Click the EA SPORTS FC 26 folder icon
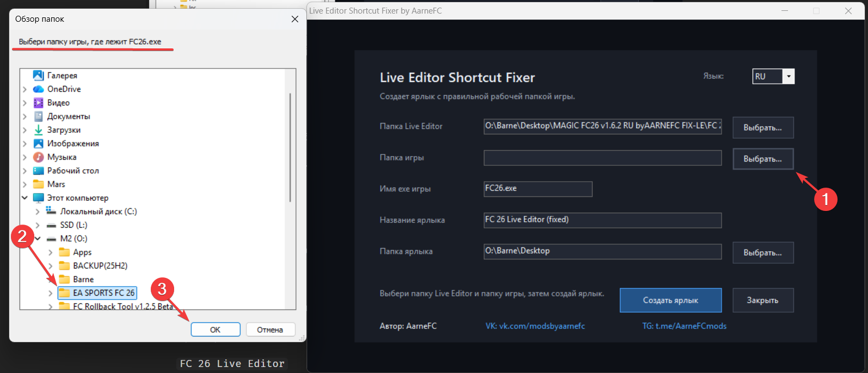The height and width of the screenshot is (373, 868). point(64,293)
